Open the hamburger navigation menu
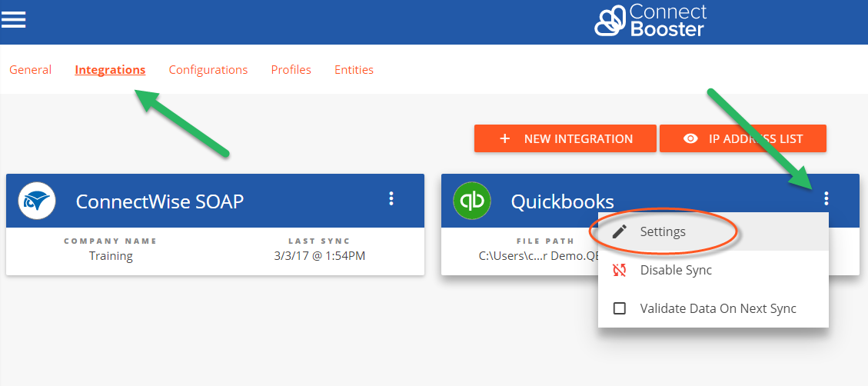 [13, 20]
